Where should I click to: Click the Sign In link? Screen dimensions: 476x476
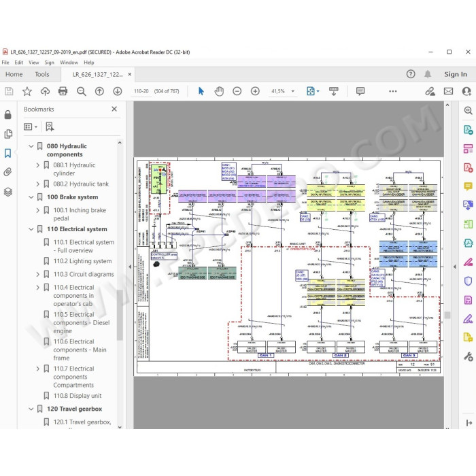point(456,74)
